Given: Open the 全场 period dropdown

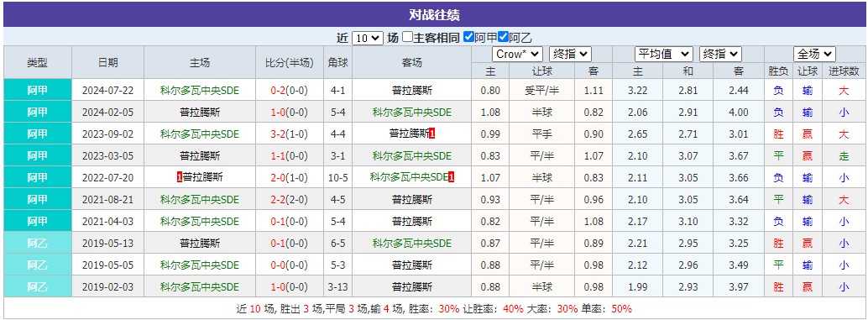Looking at the screenshot, I should click(x=814, y=55).
